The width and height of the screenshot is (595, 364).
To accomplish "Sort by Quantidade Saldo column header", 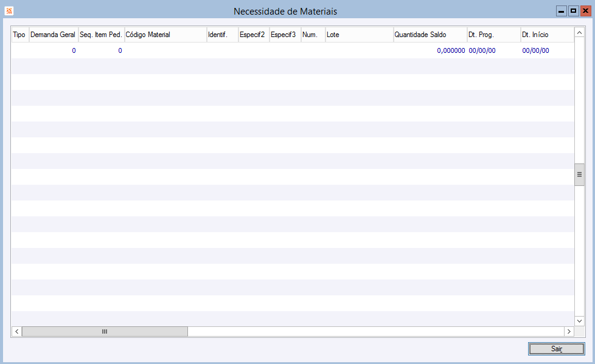I will [430, 35].
